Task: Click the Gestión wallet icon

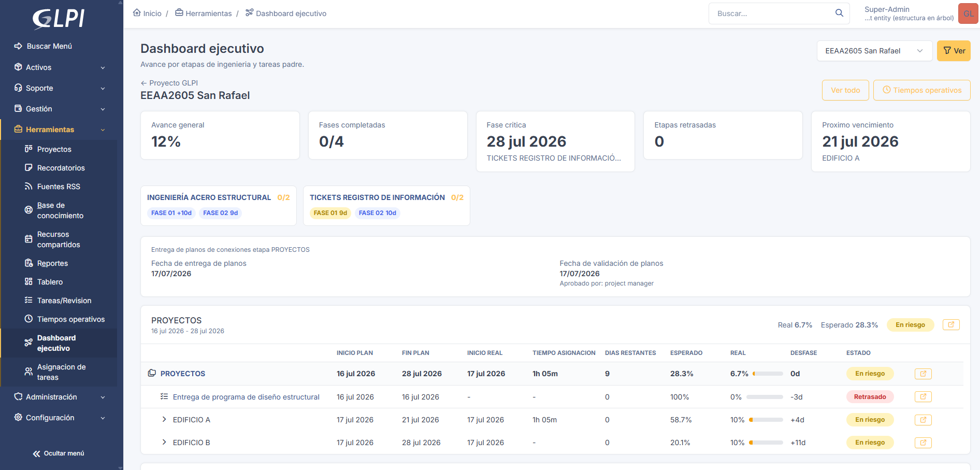Action: coord(18,108)
